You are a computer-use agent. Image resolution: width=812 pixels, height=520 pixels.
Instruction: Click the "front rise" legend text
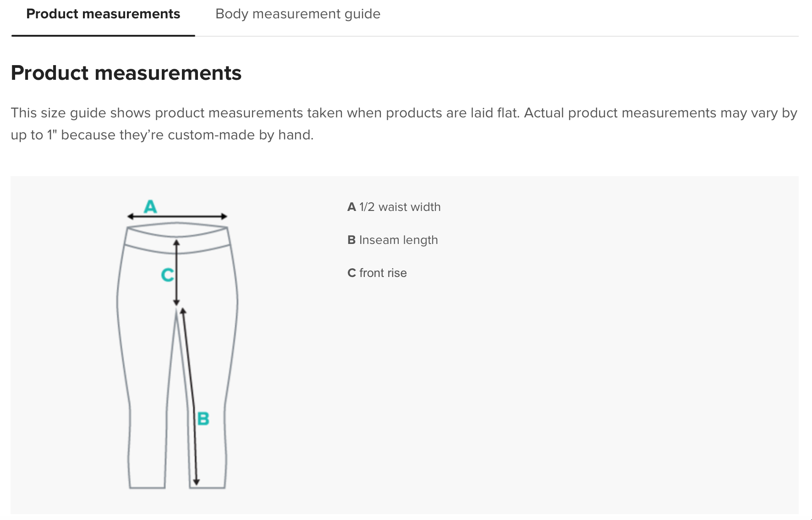point(383,273)
